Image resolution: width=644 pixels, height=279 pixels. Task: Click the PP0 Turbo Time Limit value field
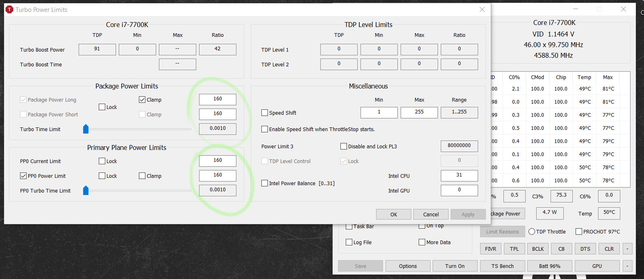point(218,190)
